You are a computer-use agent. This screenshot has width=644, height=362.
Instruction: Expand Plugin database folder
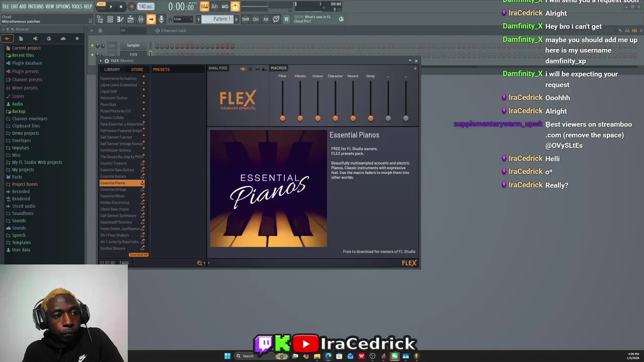(x=27, y=63)
